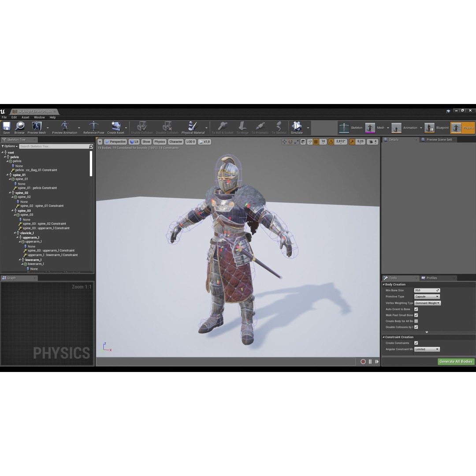Toggle Disable Collisions by Default checkbox

tap(416, 327)
